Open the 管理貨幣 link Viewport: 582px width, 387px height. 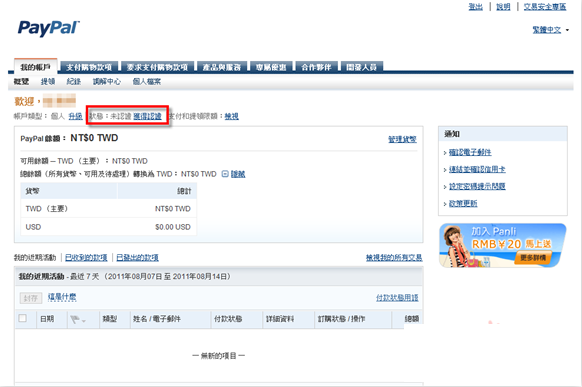pos(402,139)
